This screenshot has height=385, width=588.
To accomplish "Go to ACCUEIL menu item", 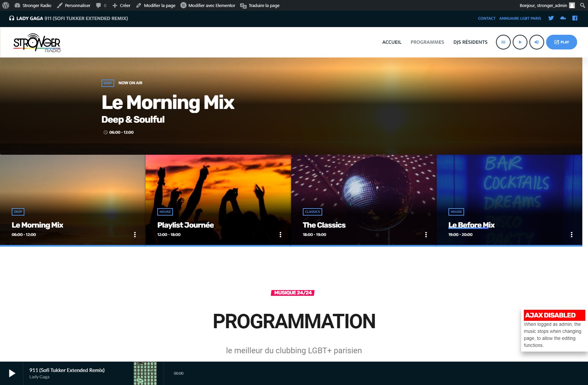I will pyautogui.click(x=392, y=42).
